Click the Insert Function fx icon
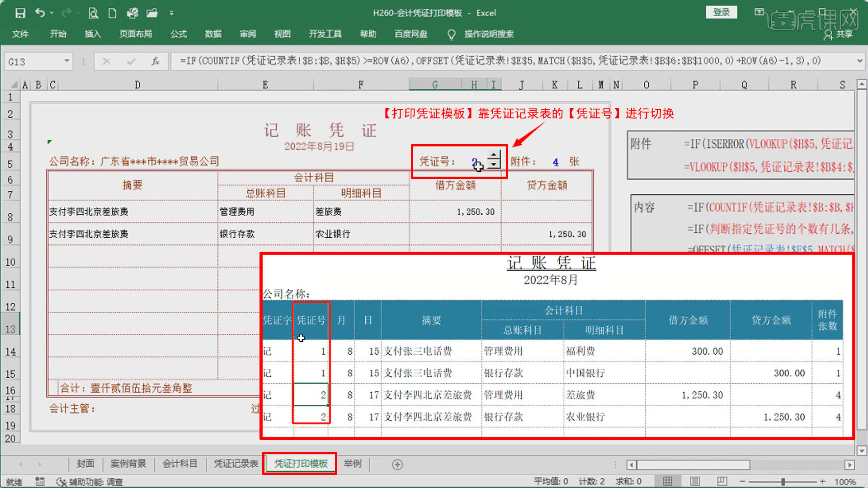868x488 pixels. tap(155, 61)
